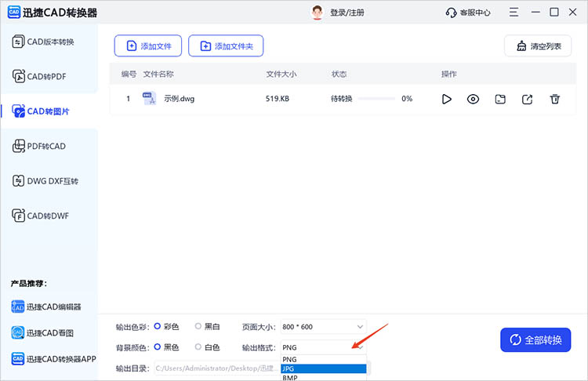
Task: Click the 状态 column header
Action: coord(339,74)
